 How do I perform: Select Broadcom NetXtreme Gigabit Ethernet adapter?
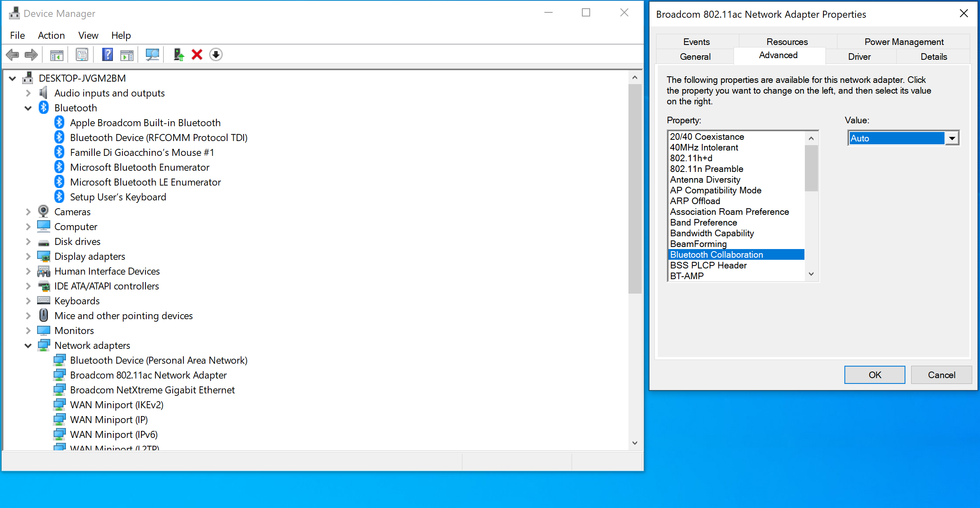pos(152,390)
